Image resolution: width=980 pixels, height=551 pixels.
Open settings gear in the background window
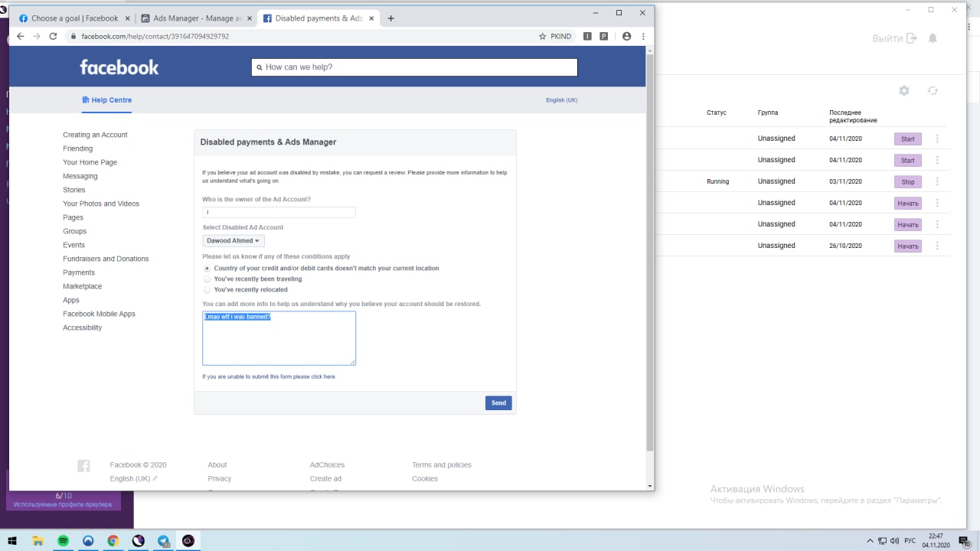click(904, 90)
